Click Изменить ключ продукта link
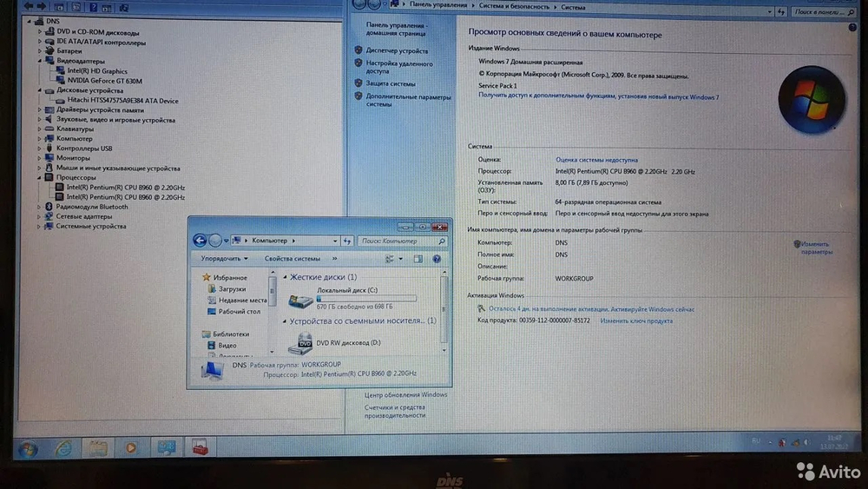Image resolution: width=868 pixels, height=489 pixels. (x=636, y=321)
